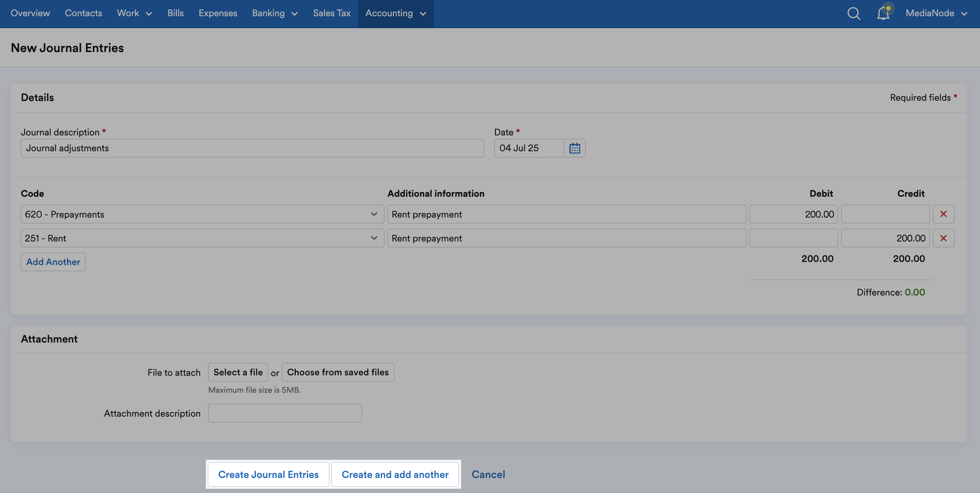This screenshot has height=493, width=980.
Task: Click the Rent row empty debit field
Action: pyautogui.click(x=794, y=238)
